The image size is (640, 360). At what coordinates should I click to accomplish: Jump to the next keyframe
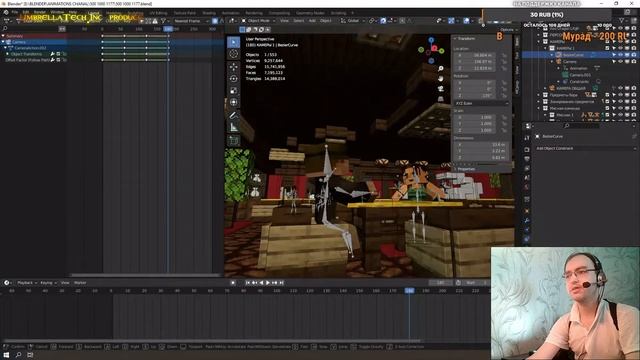pyautogui.click(x=274, y=282)
